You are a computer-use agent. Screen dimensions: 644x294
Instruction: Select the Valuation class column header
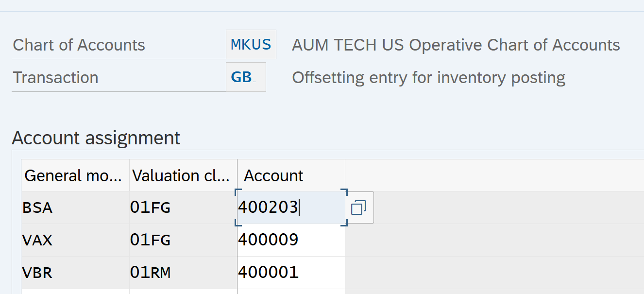click(x=183, y=175)
